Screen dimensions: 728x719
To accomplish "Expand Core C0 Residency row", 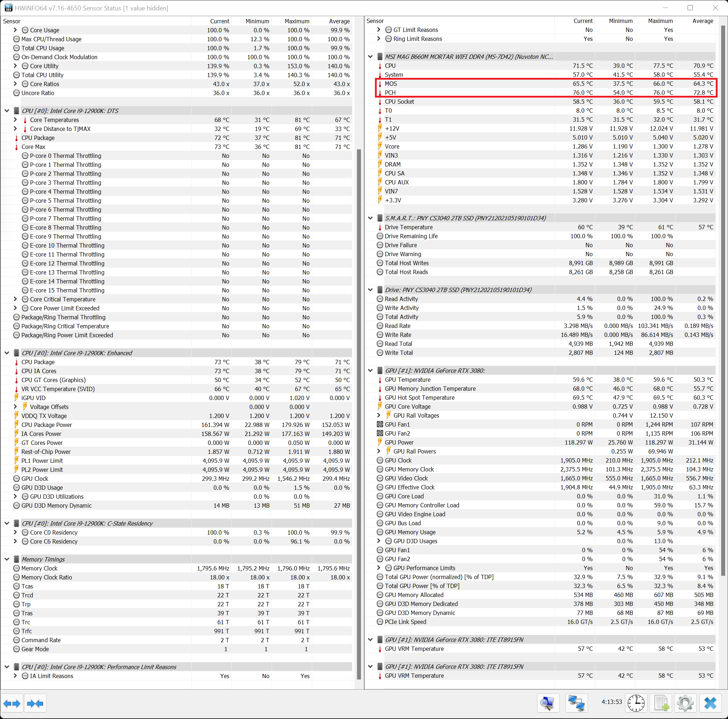I will point(15,532).
